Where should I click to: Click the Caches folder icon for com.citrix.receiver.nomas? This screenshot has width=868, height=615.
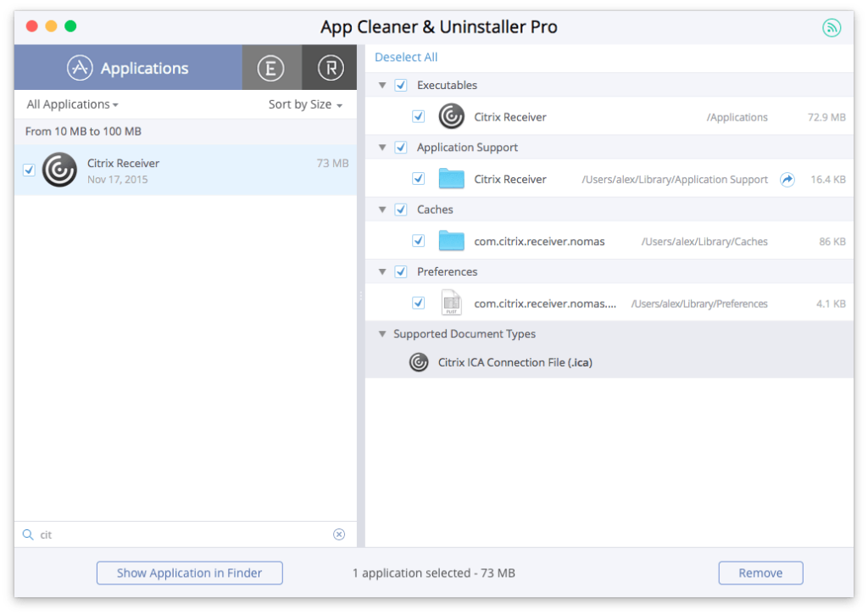click(x=452, y=241)
